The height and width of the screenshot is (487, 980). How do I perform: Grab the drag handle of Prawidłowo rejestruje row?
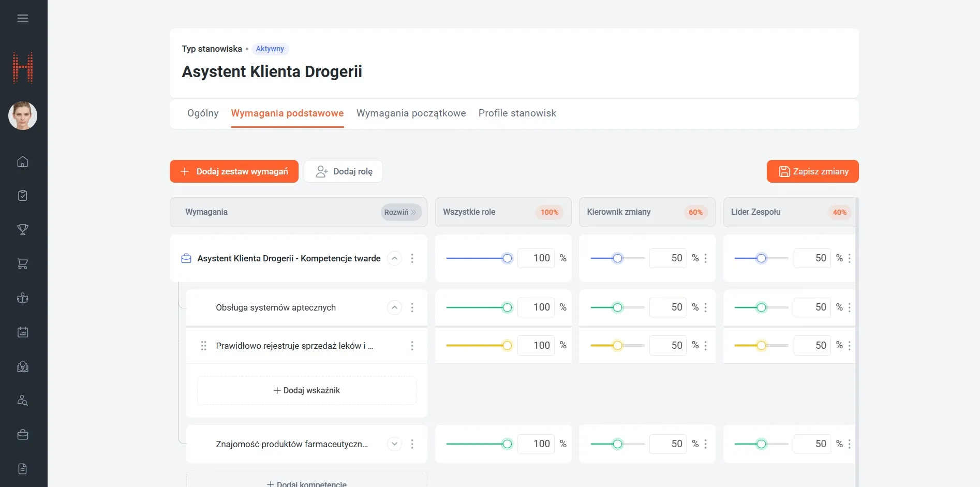203,346
